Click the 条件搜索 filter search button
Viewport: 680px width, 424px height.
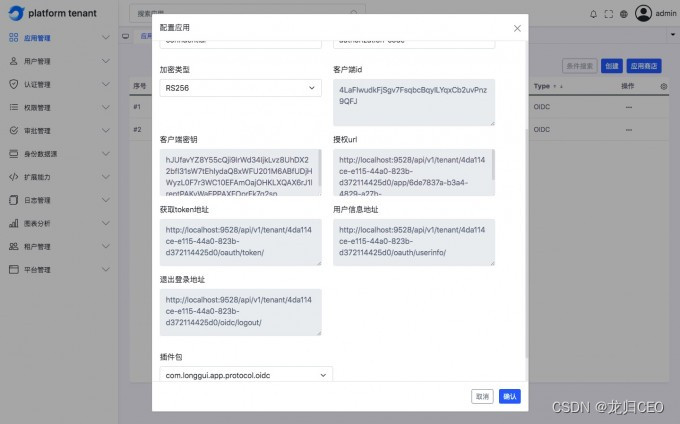pos(579,66)
